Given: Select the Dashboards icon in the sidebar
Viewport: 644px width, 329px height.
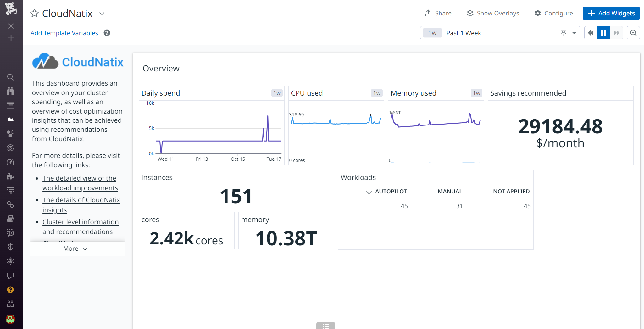Looking at the screenshot, I should point(11,120).
